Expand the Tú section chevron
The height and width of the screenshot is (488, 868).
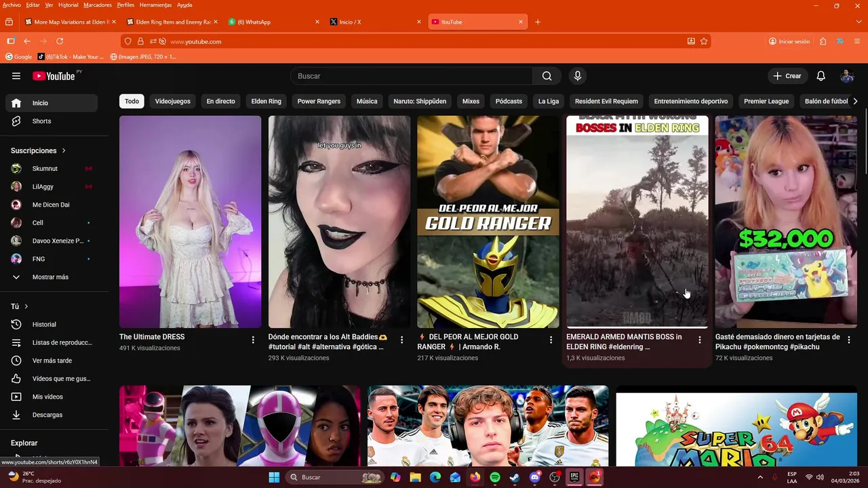point(26,306)
